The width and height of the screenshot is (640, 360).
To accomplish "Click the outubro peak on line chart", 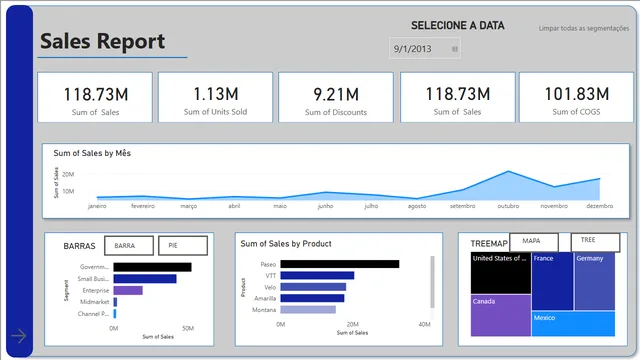I will pyautogui.click(x=509, y=171).
